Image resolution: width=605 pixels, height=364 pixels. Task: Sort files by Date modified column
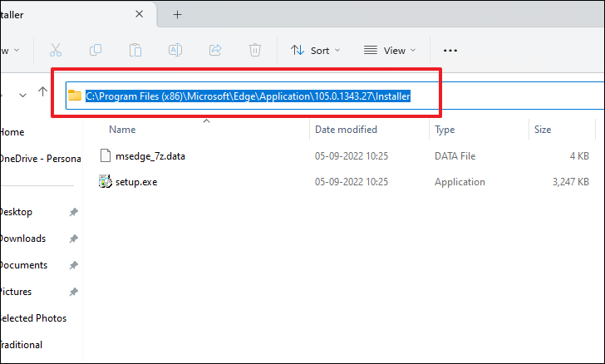[346, 130]
